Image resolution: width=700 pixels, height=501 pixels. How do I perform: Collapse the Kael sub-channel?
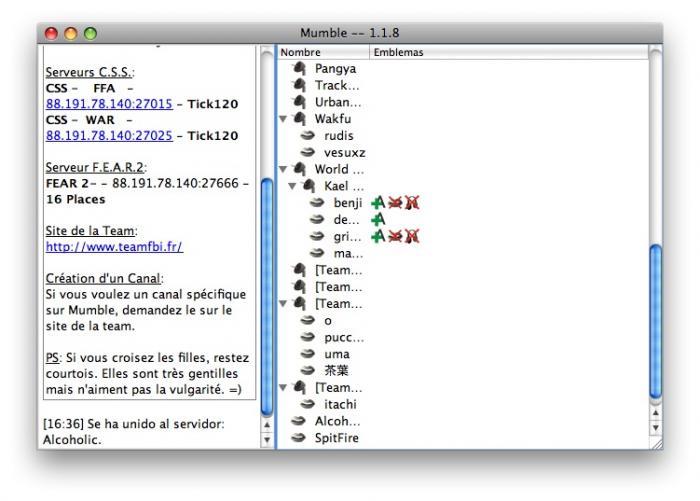pos(292,186)
